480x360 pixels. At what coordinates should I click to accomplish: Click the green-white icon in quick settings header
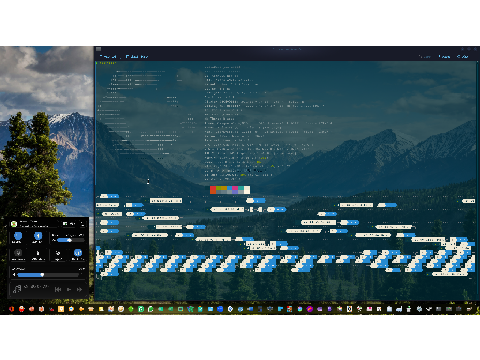65,224
